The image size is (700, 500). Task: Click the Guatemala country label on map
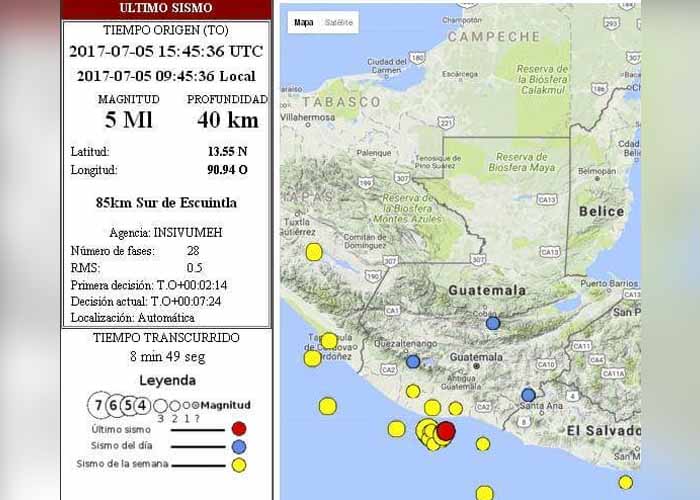[487, 290]
